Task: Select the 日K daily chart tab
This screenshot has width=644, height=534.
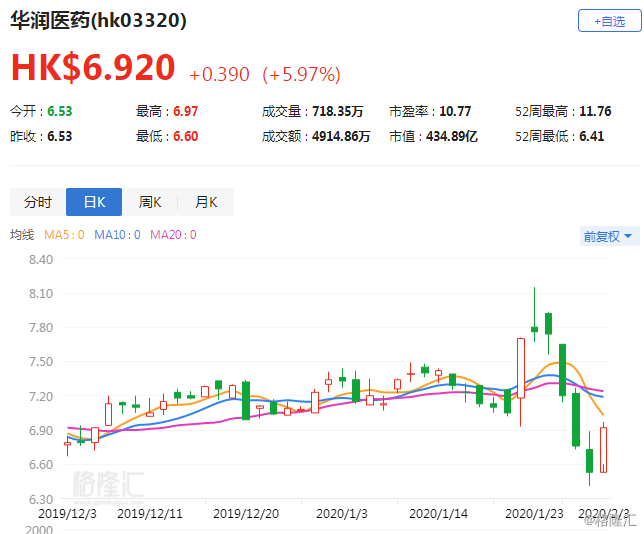Action: (x=94, y=202)
